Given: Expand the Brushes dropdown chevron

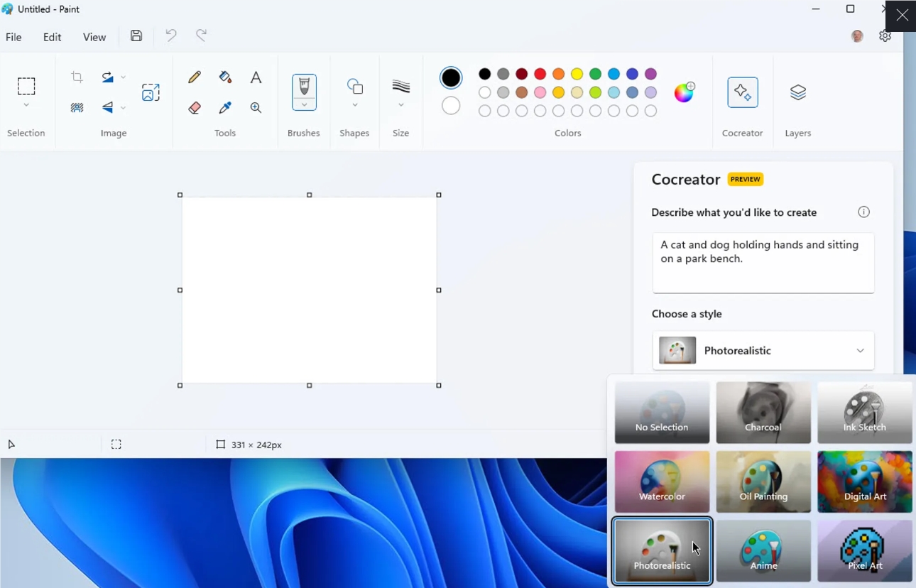Looking at the screenshot, I should coord(304,105).
